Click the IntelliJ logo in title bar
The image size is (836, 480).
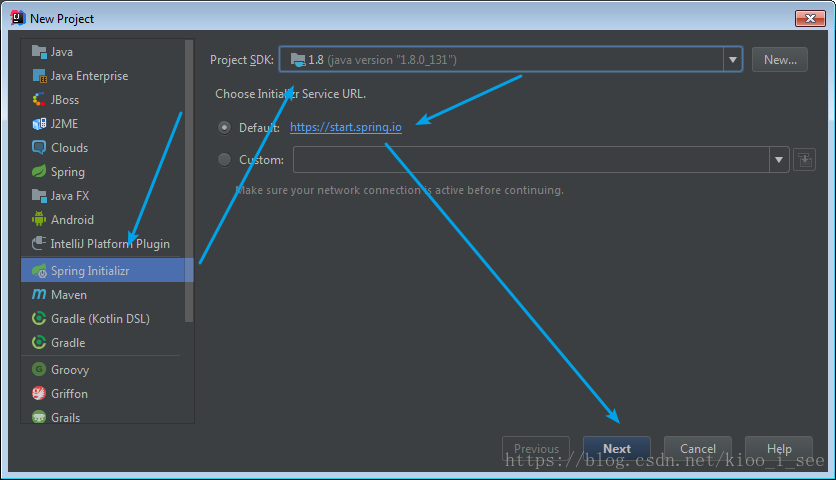[x=18, y=18]
